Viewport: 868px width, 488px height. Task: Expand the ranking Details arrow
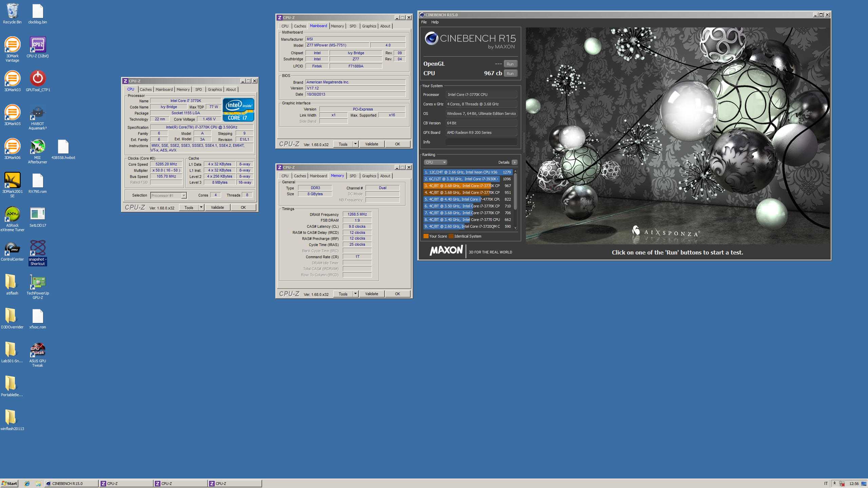tap(514, 162)
